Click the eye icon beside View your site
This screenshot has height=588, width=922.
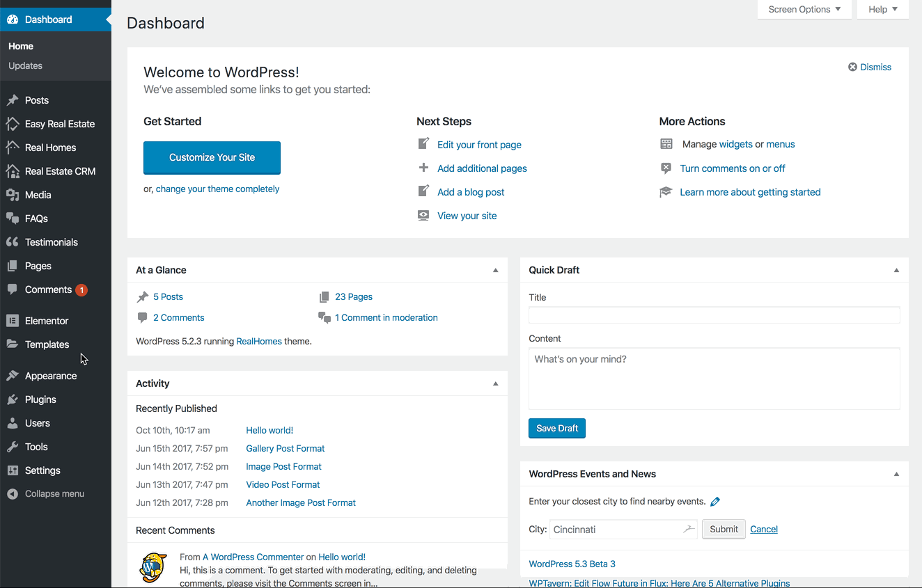(x=423, y=216)
